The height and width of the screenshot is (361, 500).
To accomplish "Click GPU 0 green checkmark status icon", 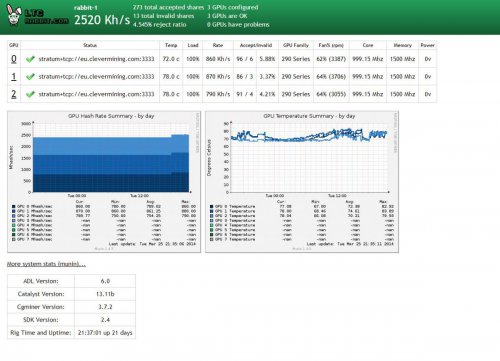I will pyautogui.click(x=30, y=59).
